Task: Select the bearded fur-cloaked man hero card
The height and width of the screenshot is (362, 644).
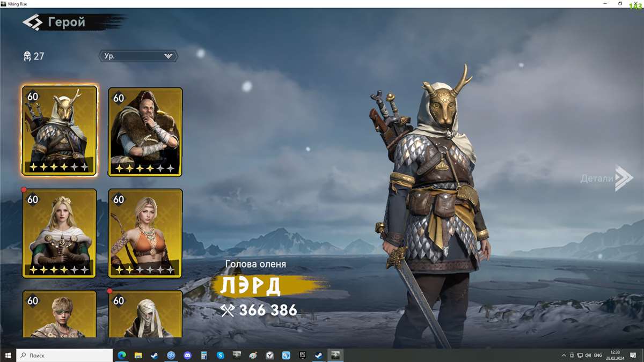Action: coord(145,132)
